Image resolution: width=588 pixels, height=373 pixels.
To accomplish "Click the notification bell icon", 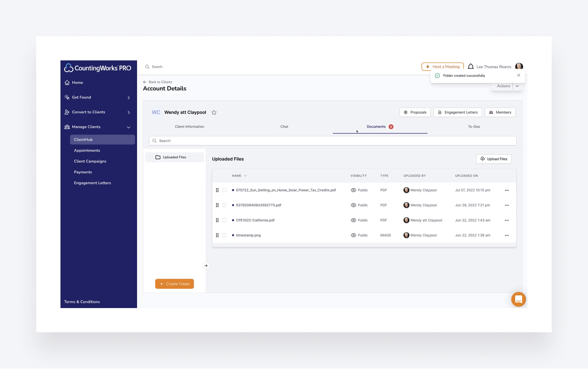I will pyautogui.click(x=470, y=66).
